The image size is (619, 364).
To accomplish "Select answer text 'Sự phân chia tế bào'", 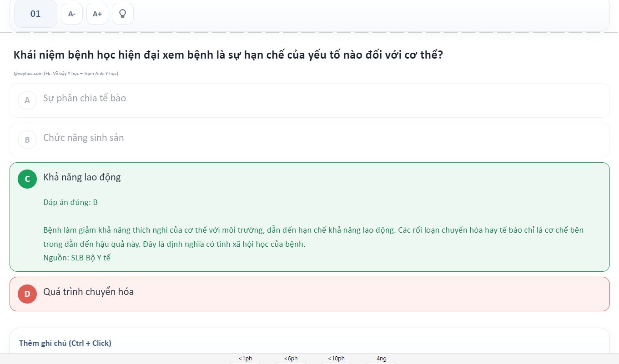I will [x=85, y=98].
